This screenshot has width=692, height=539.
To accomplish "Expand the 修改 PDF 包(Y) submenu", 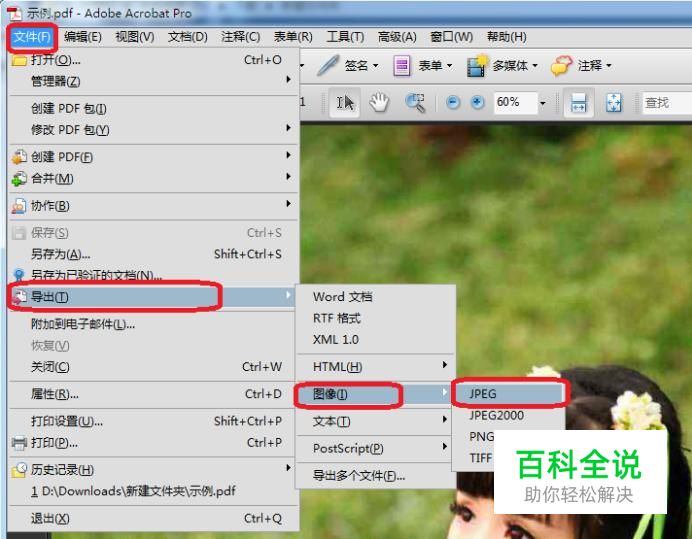I will (x=152, y=130).
